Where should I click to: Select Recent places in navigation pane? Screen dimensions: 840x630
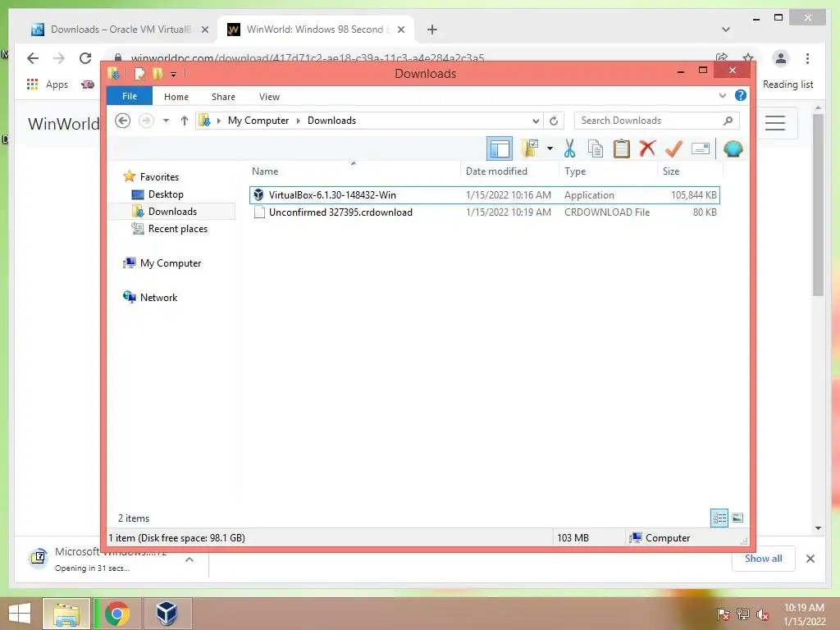(x=169, y=229)
